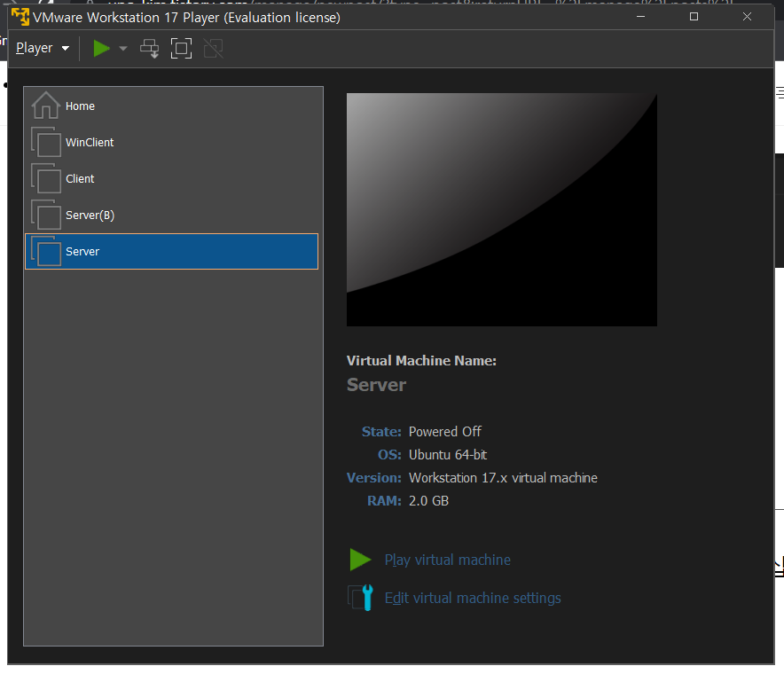Close the VMware Player window
The height and width of the screenshot is (674, 784).
[x=747, y=17]
